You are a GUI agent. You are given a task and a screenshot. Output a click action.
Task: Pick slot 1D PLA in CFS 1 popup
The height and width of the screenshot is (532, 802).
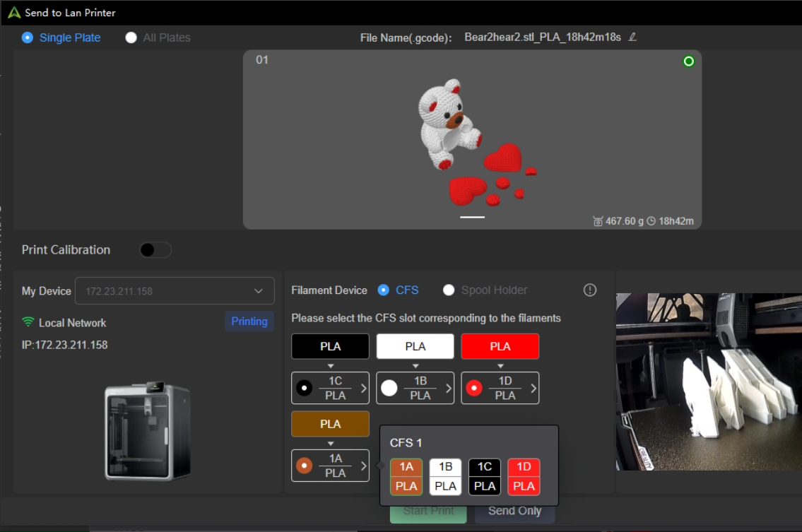click(x=524, y=476)
